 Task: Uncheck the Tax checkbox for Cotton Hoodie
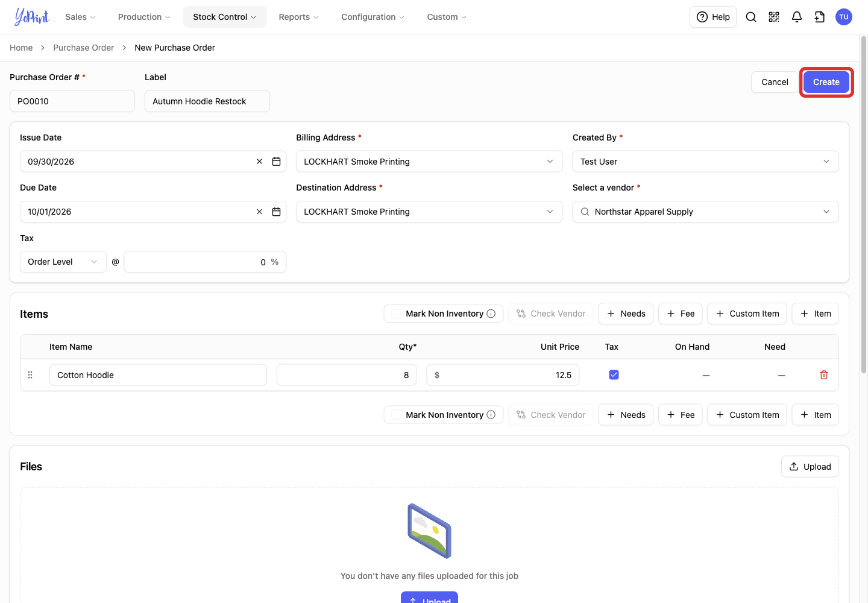point(614,375)
